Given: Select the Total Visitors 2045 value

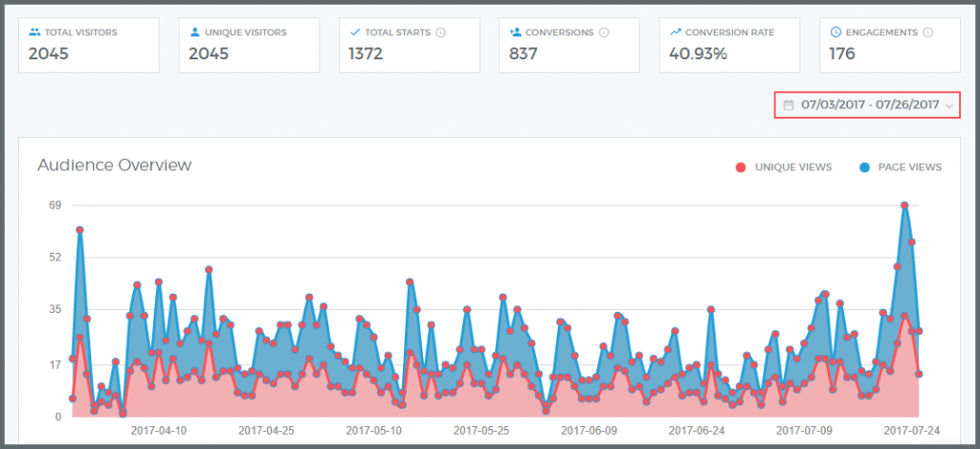Looking at the screenshot, I should 49,54.
